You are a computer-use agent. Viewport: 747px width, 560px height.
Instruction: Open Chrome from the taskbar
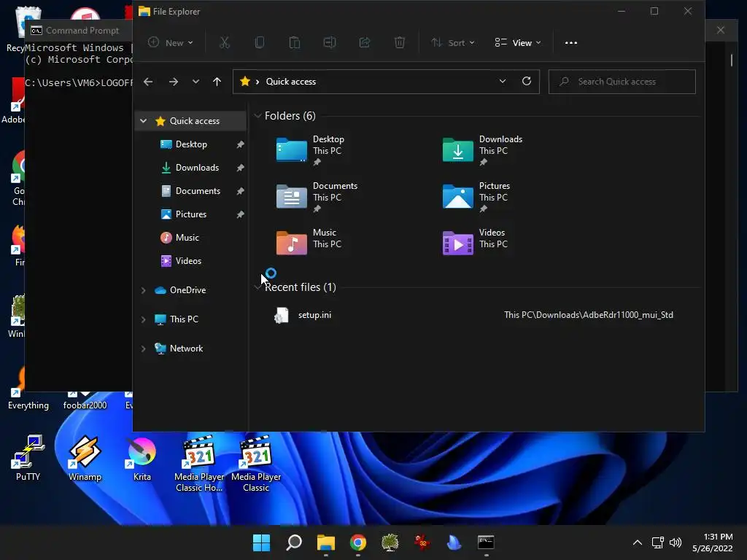click(x=357, y=542)
